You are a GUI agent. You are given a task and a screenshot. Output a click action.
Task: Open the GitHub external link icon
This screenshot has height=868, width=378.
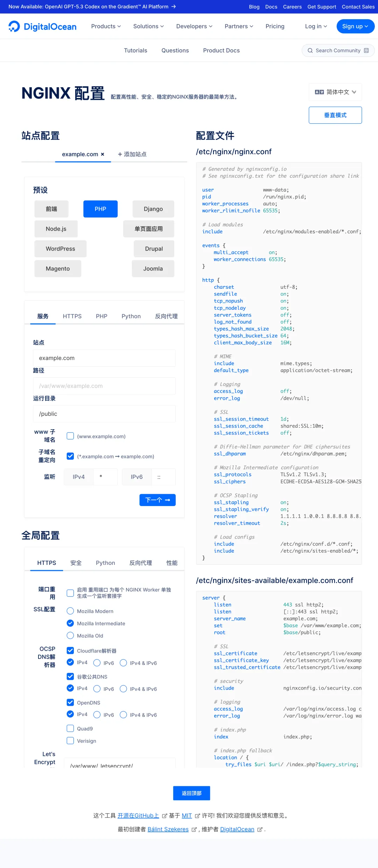pyautogui.click(x=164, y=816)
